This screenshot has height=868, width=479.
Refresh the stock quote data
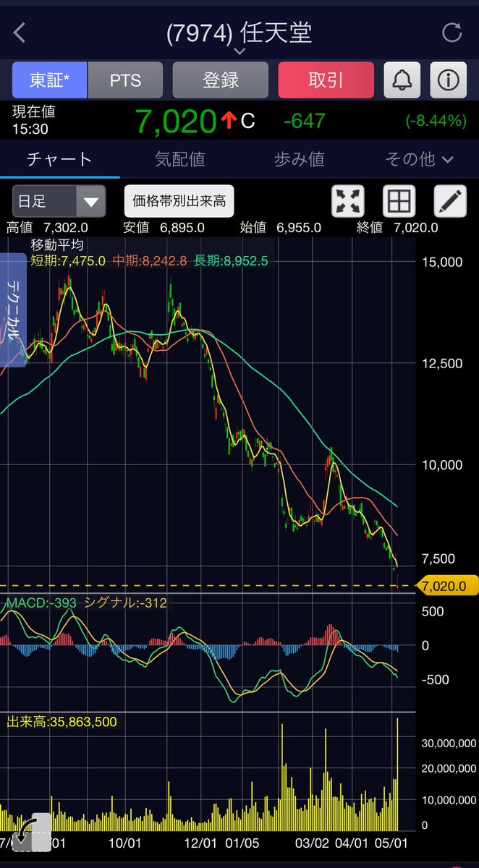pos(452,33)
